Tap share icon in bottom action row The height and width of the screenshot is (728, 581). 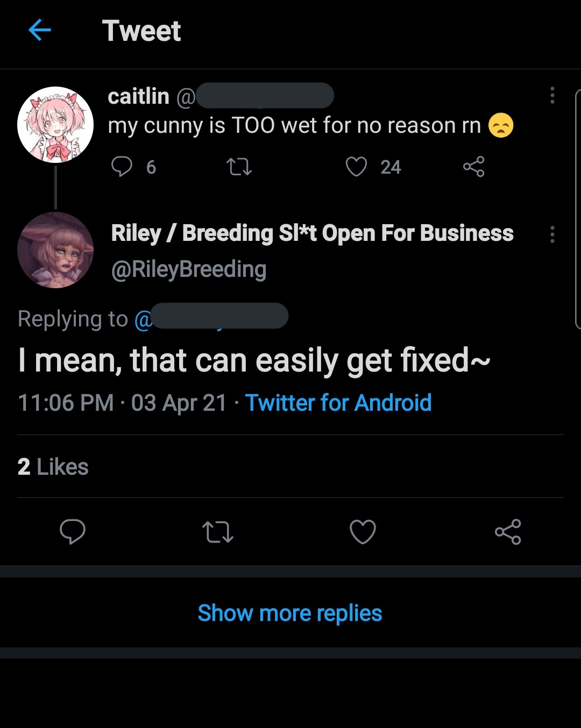point(508,532)
